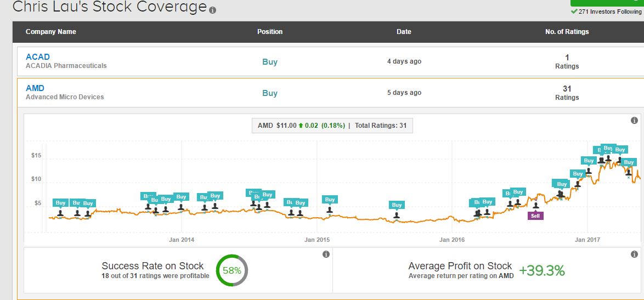Open info icon at AMD chart's top-right corner
Screen dimensions: 644x300
click(634, 120)
